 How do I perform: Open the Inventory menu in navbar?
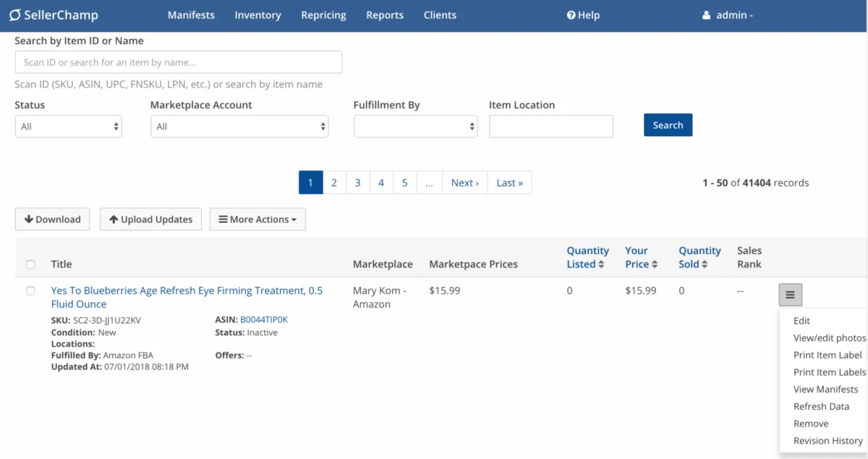(x=258, y=15)
